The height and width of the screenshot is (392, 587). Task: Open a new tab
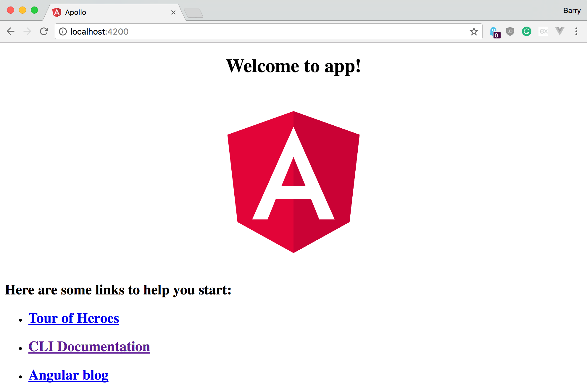click(x=194, y=13)
